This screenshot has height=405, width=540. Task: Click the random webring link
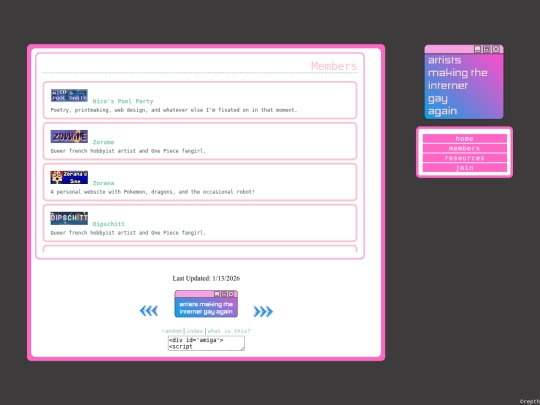click(x=172, y=331)
